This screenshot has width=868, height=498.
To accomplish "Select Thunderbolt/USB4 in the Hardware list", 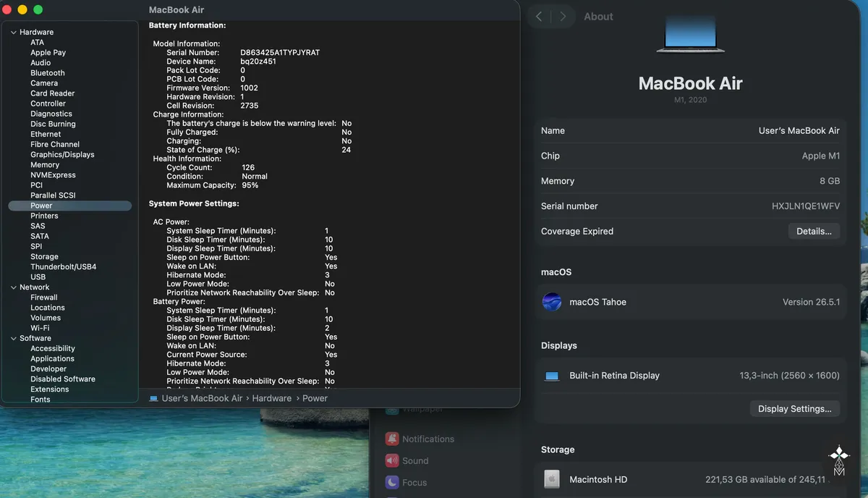I will [x=63, y=266].
